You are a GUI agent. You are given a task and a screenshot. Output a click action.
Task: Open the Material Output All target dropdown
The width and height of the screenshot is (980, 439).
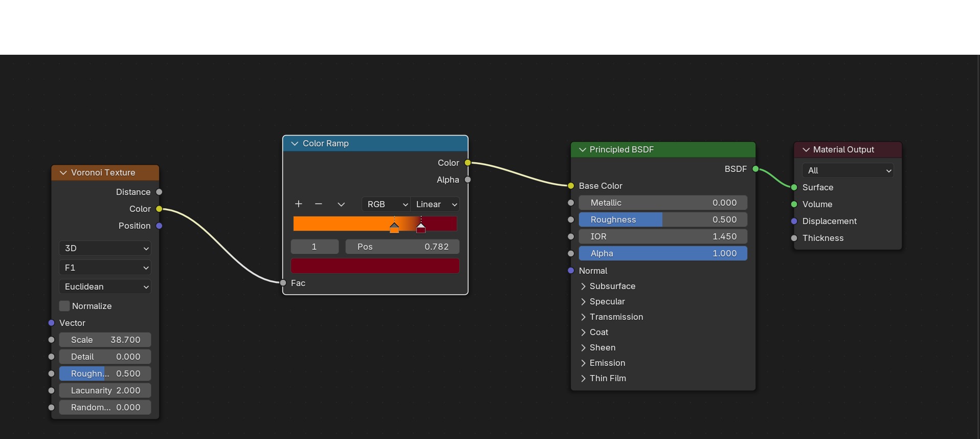[848, 170]
